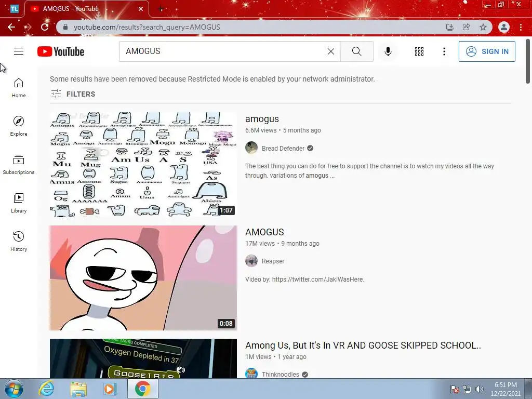Image resolution: width=532 pixels, height=399 pixels.
Task: Open Library in the sidebar
Action: [19, 203]
